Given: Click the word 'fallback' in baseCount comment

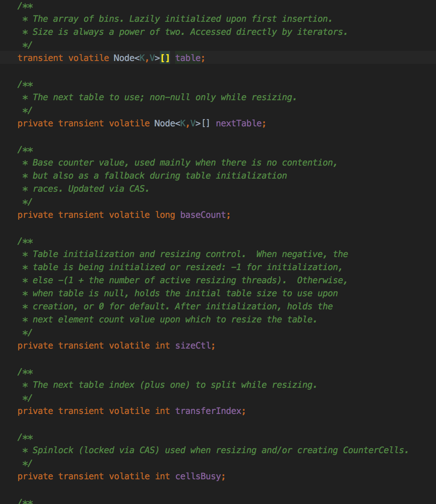Looking at the screenshot, I should tap(124, 176).
